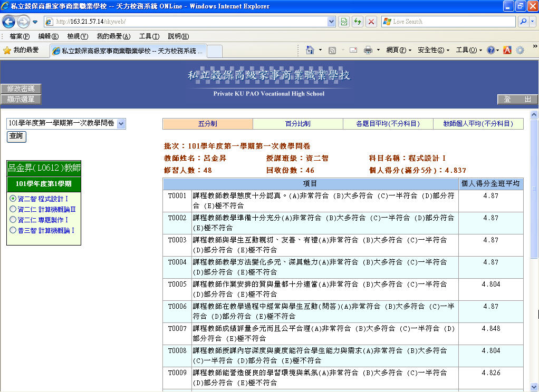
Task: Click the Live Search logo icon
Action: click(x=387, y=22)
